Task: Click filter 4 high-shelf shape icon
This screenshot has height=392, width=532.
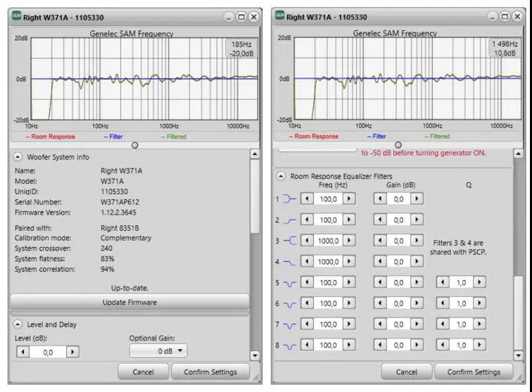Action: click(x=289, y=262)
